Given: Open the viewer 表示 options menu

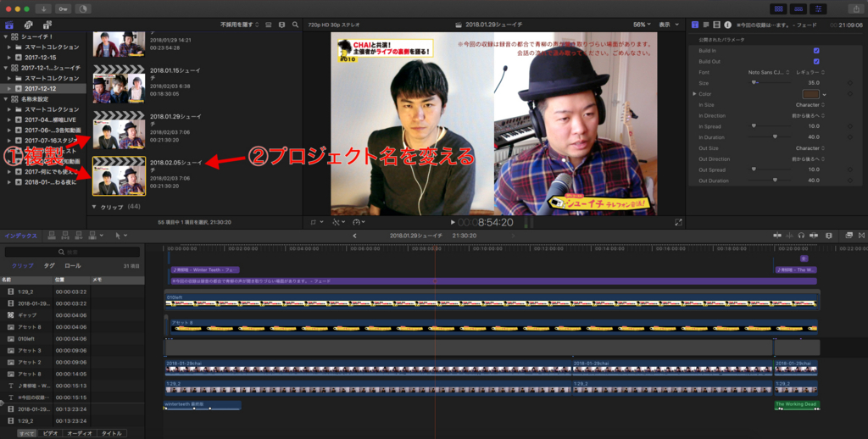Looking at the screenshot, I should [x=669, y=25].
